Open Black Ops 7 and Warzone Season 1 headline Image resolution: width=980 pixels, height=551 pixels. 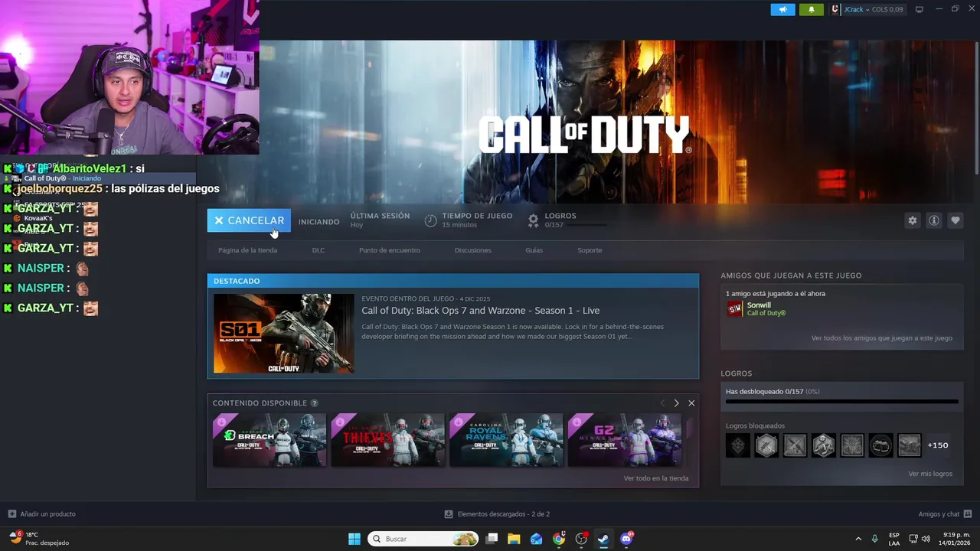[481, 311]
